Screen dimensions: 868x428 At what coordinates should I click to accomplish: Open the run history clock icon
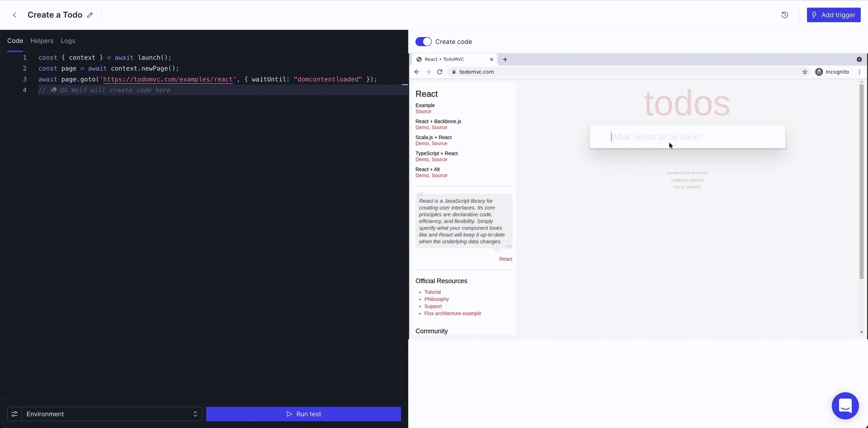click(x=785, y=15)
